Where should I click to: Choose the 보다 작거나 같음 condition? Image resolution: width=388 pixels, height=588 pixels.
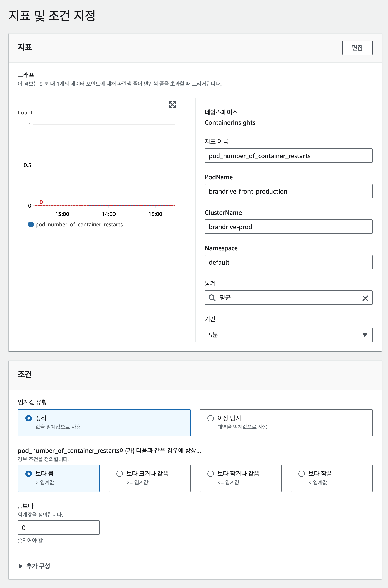coord(240,478)
